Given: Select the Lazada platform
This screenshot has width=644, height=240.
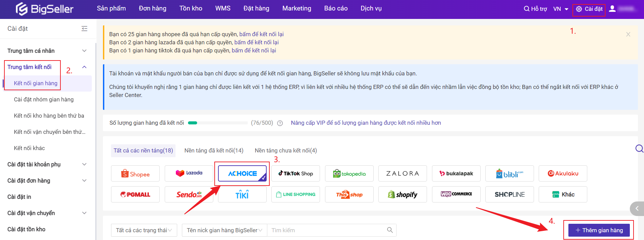Looking at the screenshot, I should pos(189,173).
